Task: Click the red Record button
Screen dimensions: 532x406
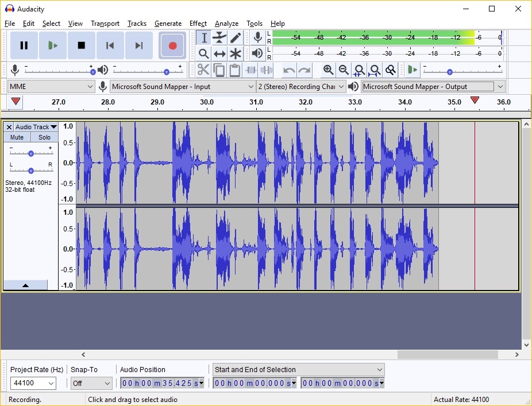Action: [x=172, y=45]
